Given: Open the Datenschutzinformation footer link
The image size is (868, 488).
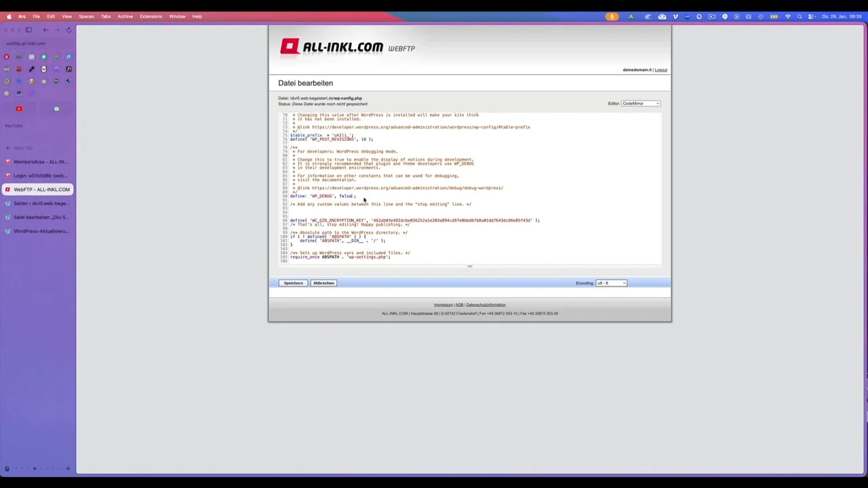Looking at the screenshot, I should [486, 304].
